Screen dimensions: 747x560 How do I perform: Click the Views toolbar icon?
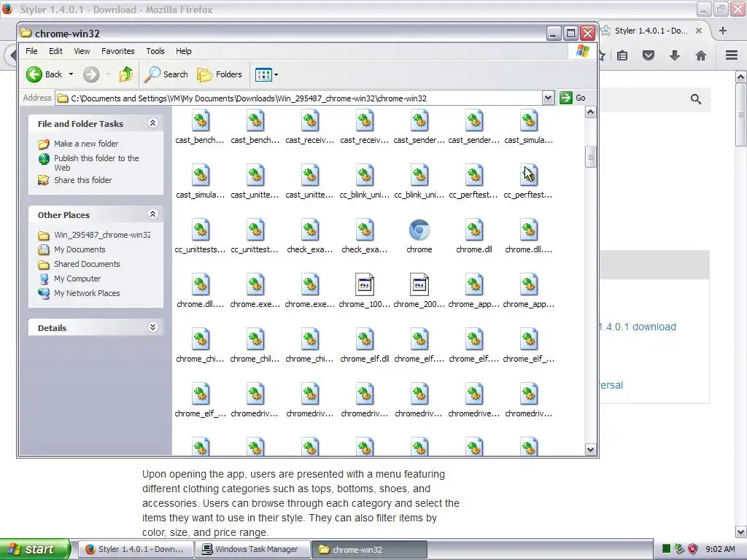pyautogui.click(x=263, y=74)
